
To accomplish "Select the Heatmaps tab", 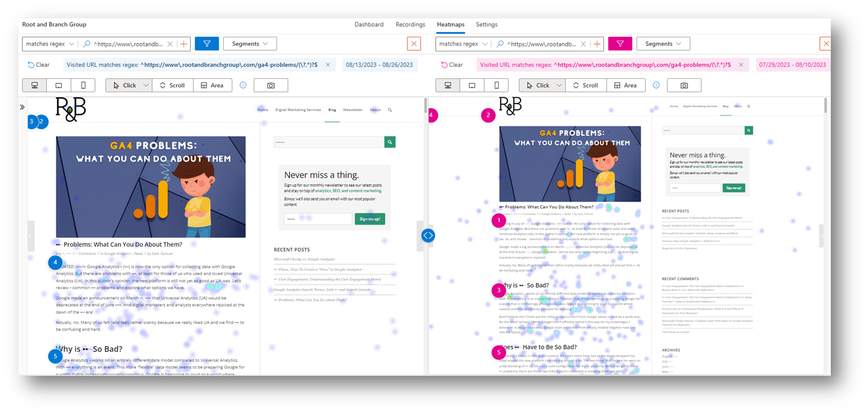I will [451, 25].
